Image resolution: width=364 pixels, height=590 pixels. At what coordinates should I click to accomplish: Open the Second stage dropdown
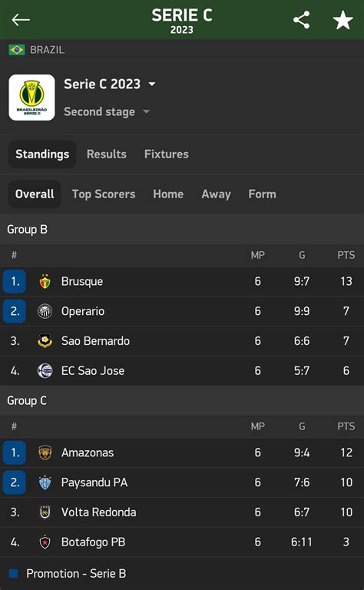[107, 111]
